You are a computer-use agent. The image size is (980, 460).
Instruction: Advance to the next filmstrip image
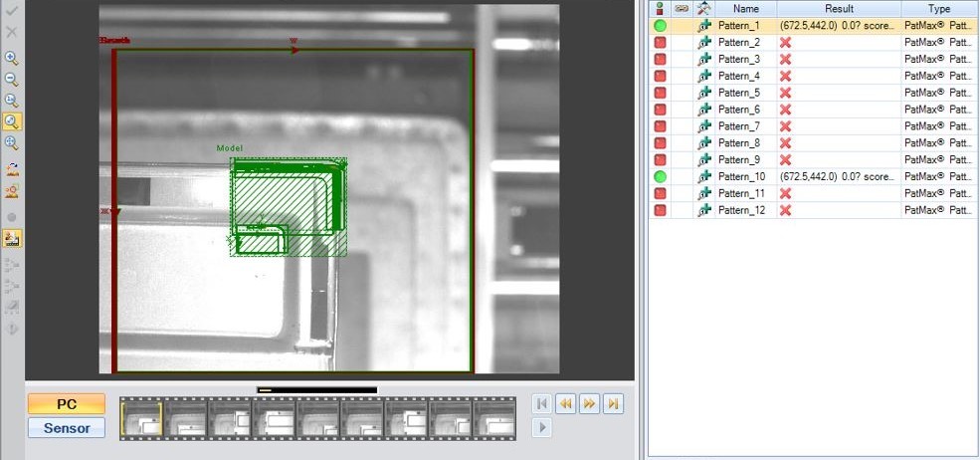(x=590, y=403)
